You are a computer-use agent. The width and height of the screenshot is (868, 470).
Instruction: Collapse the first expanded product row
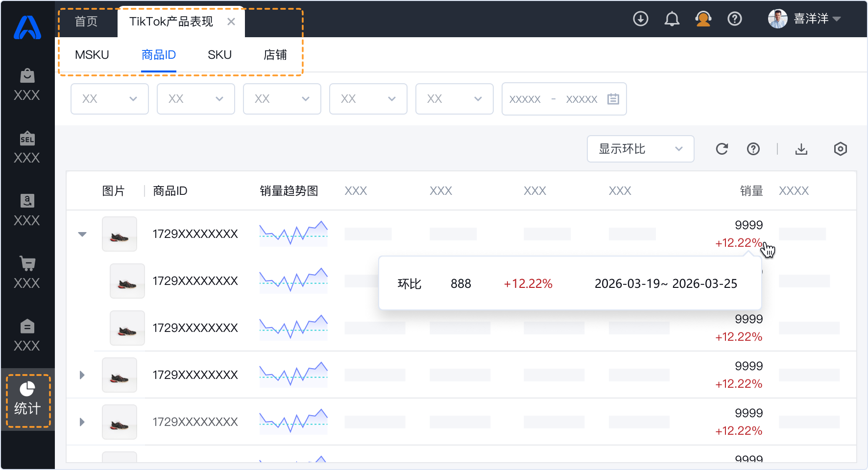tap(82, 234)
